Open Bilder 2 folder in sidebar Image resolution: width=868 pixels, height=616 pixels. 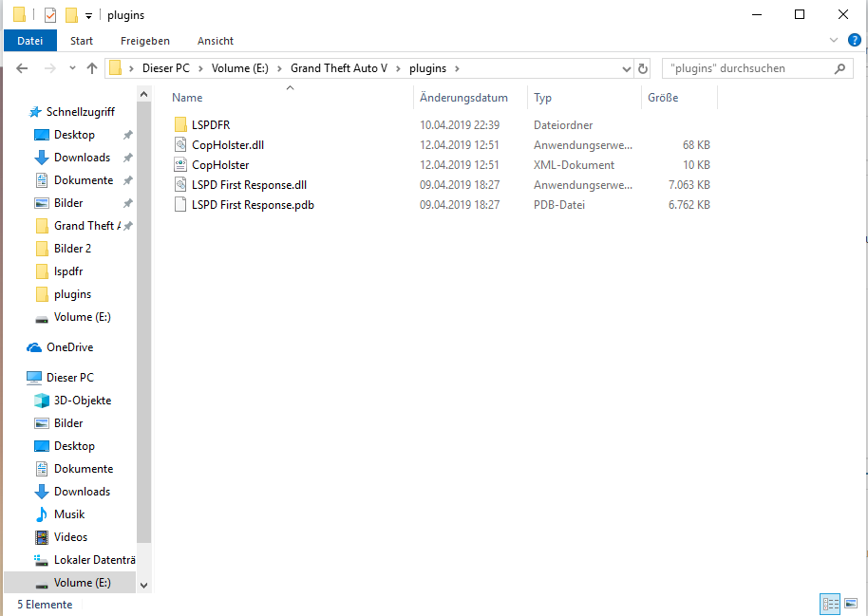(72, 249)
